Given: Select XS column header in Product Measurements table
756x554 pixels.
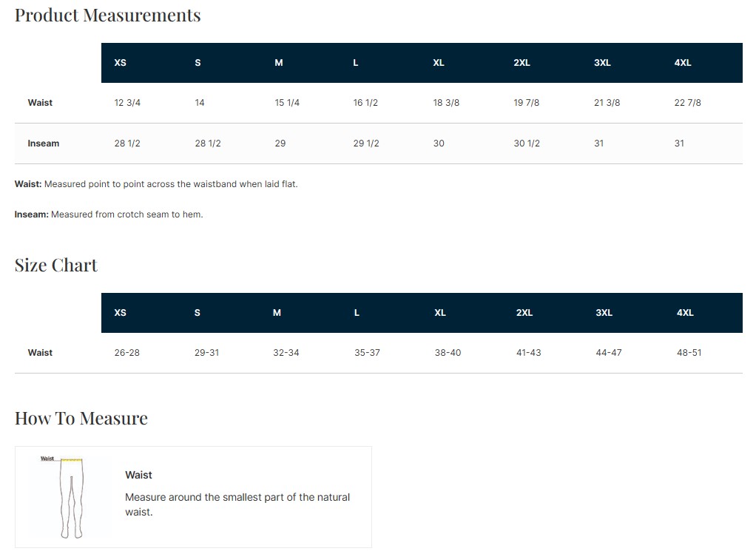Looking at the screenshot, I should pyautogui.click(x=120, y=63).
